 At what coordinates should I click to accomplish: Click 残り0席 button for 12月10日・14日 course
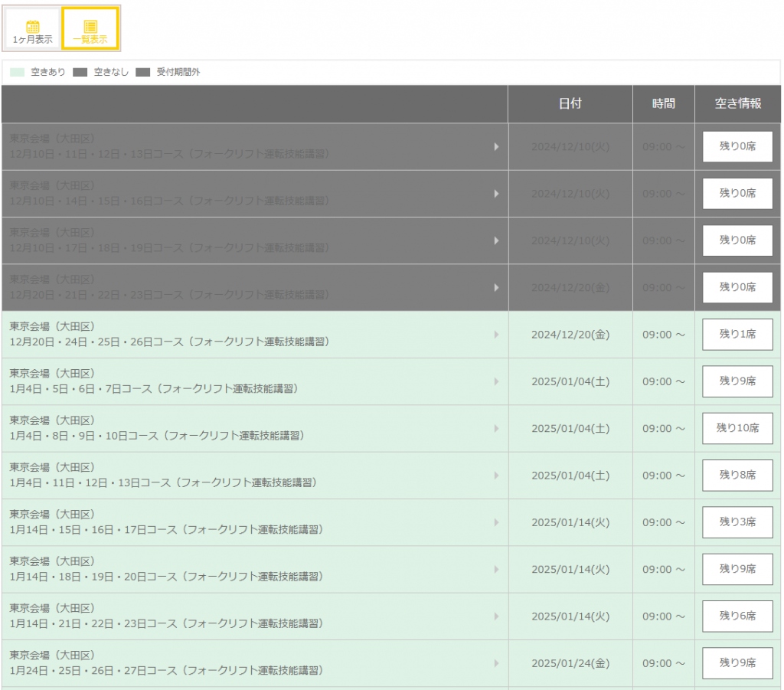pos(737,194)
